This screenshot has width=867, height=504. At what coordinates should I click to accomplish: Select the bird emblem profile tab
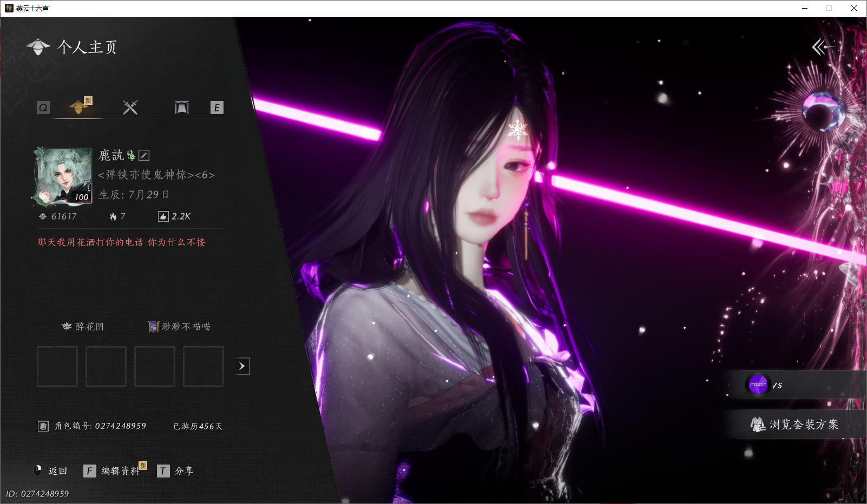pos(79,107)
